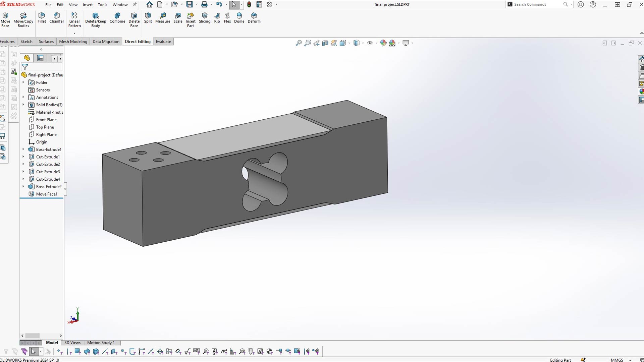Open the Save dropdown arrow
This screenshot has width=644, height=362.
[197, 4]
